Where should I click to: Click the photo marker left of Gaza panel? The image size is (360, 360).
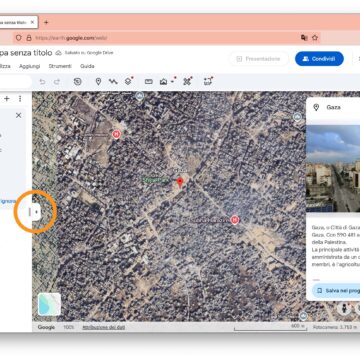click(298, 117)
